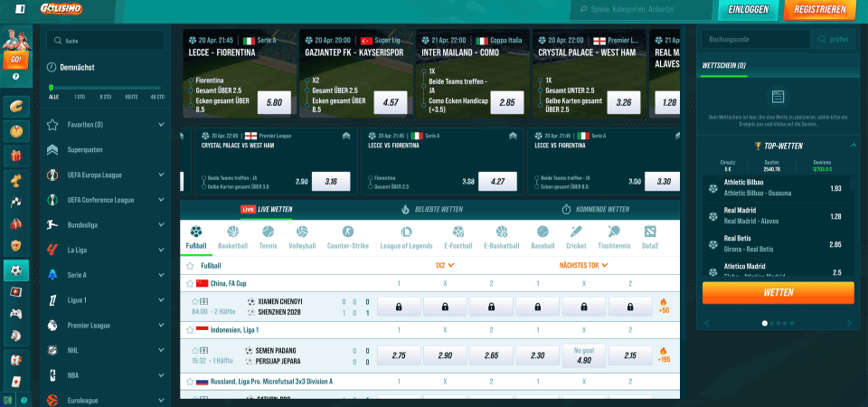Viewport: 868px width, 407px height.
Task: Select the 48 STD time filter
Action: [x=156, y=97]
